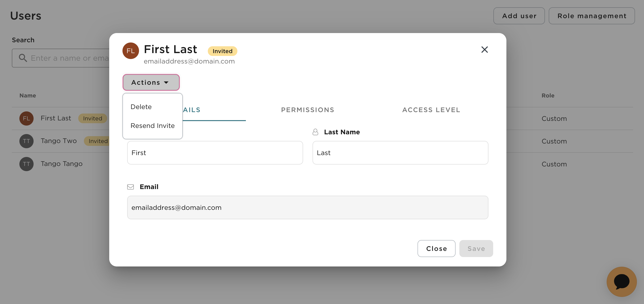Click the Add user button
Viewport: 644px width, 304px height.
coord(519,16)
